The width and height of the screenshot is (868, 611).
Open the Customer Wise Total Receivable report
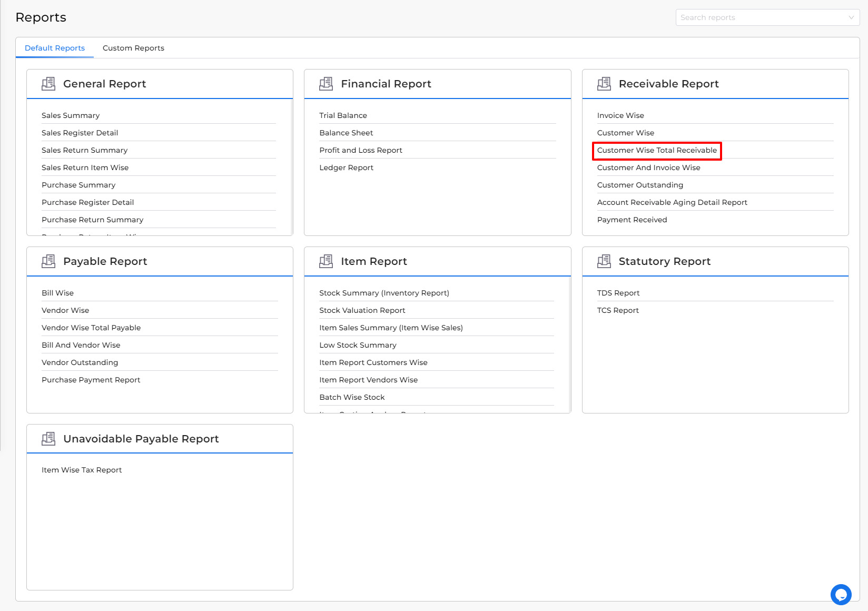[656, 150]
